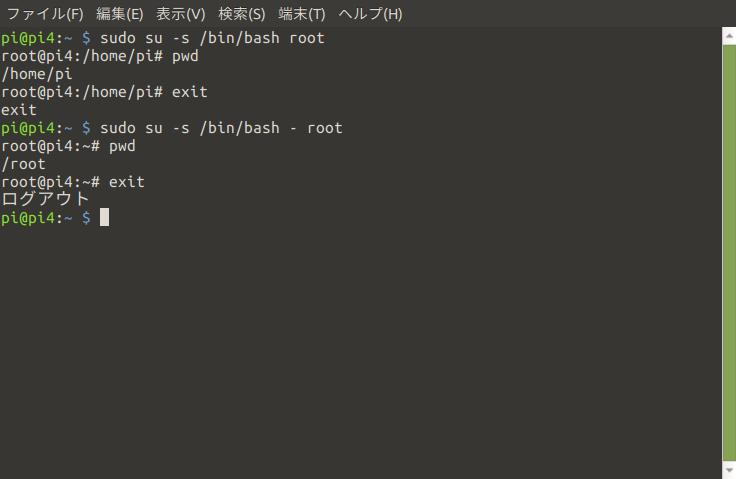
Task: Click the 'root@pi4:/home/pi# exit' line
Action: coord(104,92)
